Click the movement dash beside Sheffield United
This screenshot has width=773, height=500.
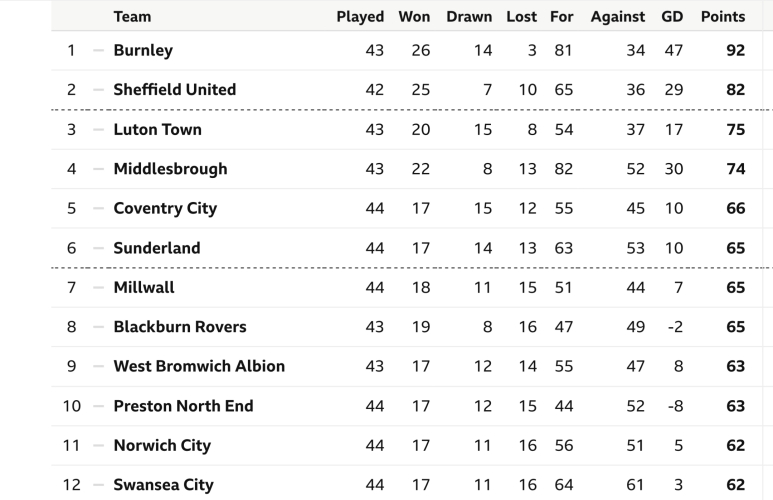pyautogui.click(x=98, y=90)
